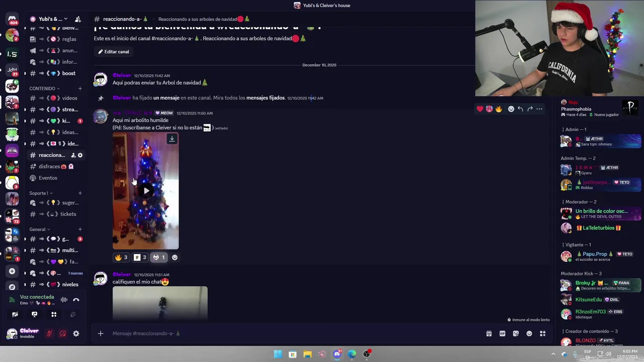Click the add a server plus icon

pyautogui.click(x=12, y=271)
